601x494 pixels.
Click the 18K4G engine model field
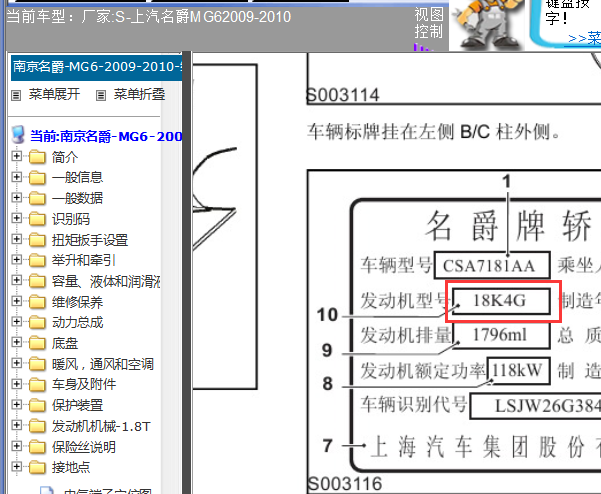pos(501,301)
